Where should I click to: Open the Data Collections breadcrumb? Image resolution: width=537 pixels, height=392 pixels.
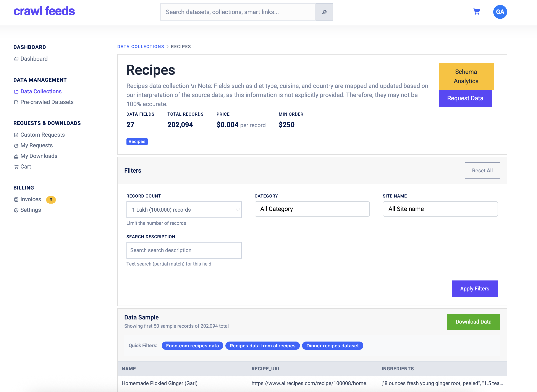click(x=141, y=47)
